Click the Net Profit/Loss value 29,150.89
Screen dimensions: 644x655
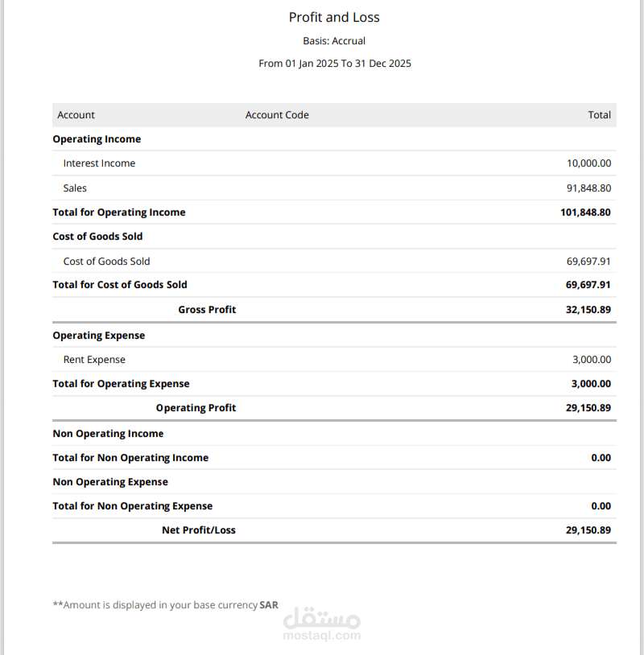click(x=588, y=530)
